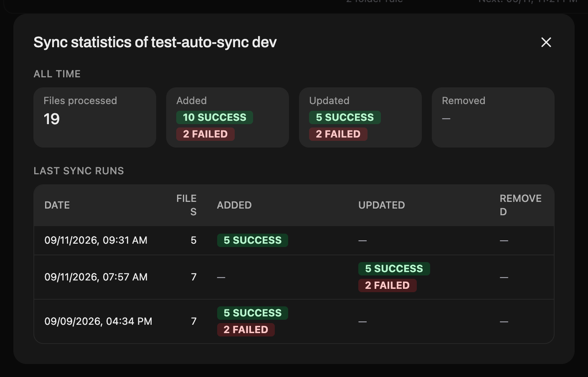This screenshot has height=377, width=588.
Task: Click the REMOVED column header
Action: [x=521, y=205]
